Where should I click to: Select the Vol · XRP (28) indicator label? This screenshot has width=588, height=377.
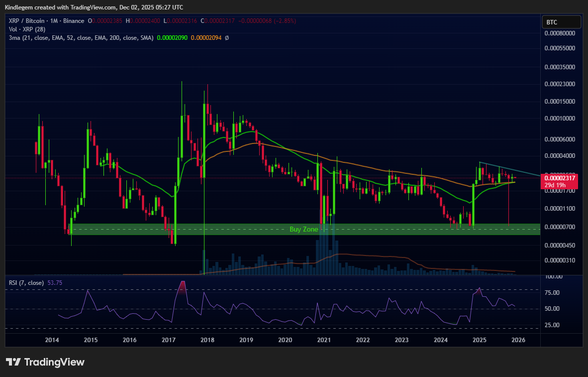[x=27, y=29]
